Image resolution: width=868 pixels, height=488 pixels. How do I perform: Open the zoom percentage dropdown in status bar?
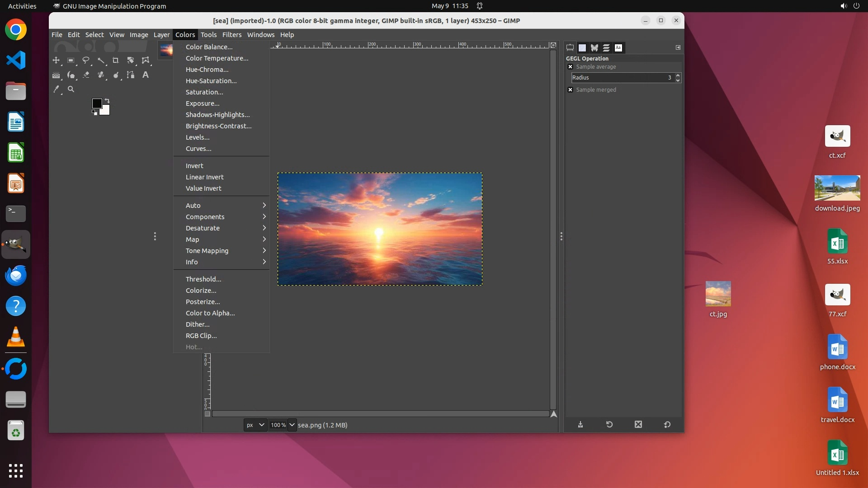tap(292, 425)
